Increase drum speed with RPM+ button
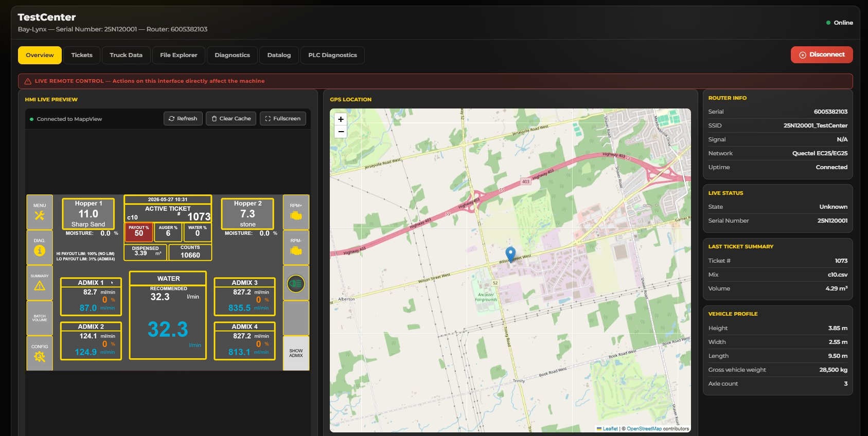868x436 pixels. point(296,212)
